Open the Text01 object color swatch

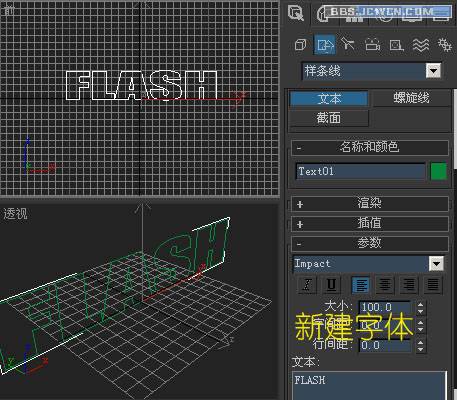[438, 172]
